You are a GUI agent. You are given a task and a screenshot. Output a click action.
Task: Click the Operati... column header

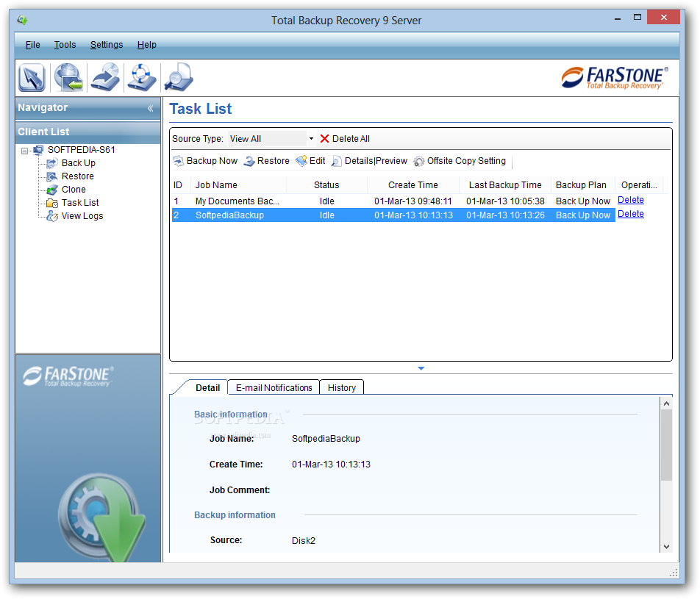coord(639,184)
